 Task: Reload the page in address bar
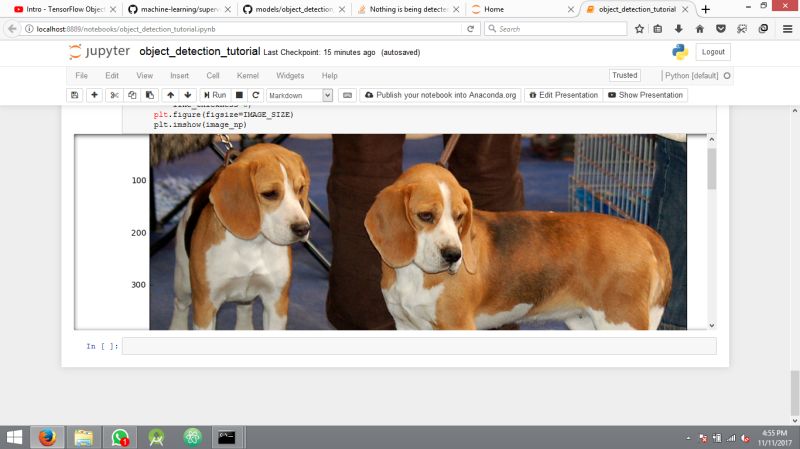470,29
